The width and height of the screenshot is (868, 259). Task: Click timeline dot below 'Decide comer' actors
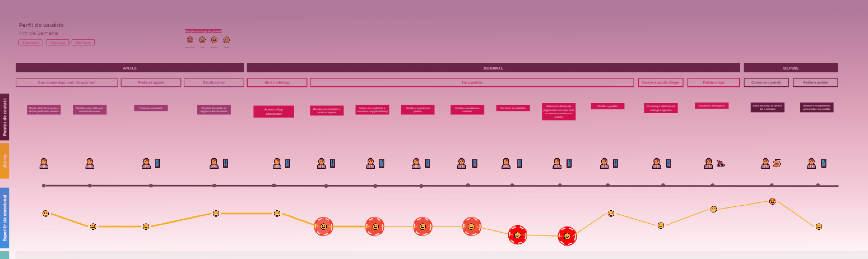coord(214,186)
